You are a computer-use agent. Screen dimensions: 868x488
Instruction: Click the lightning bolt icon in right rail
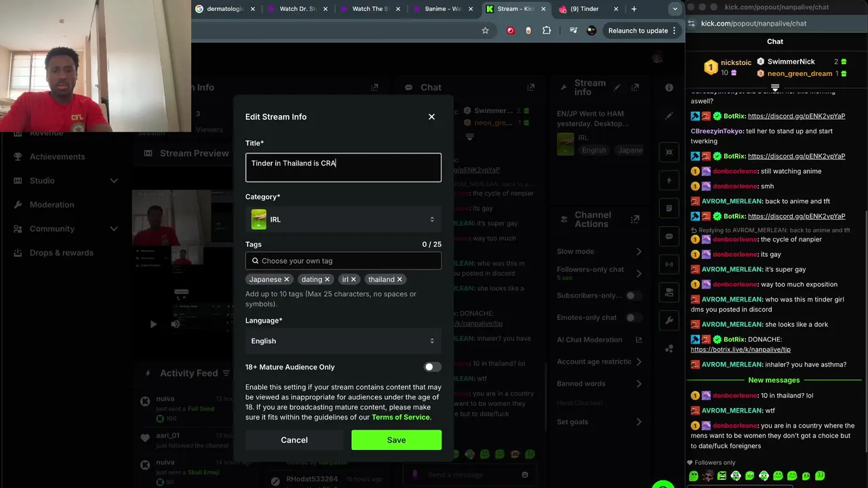pyautogui.click(x=669, y=181)
